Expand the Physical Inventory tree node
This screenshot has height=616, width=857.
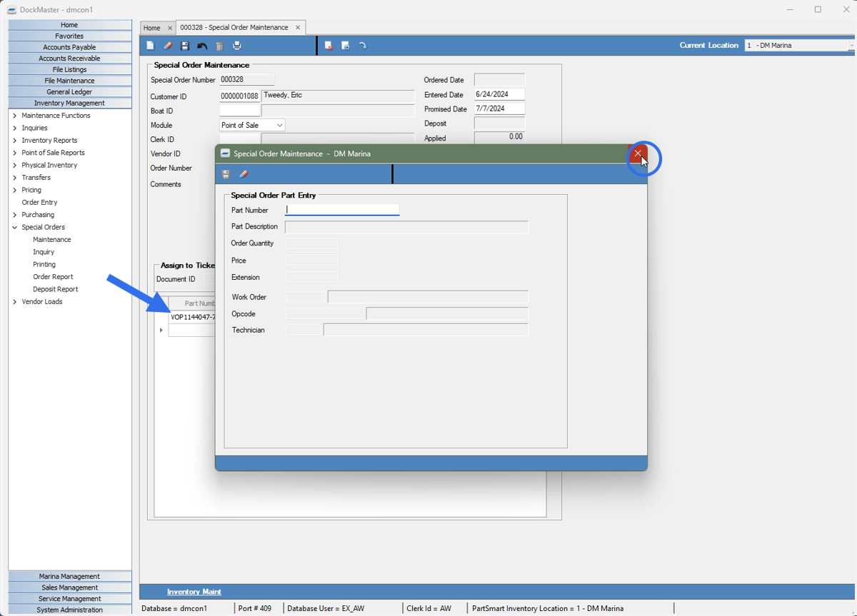[15, 165]
